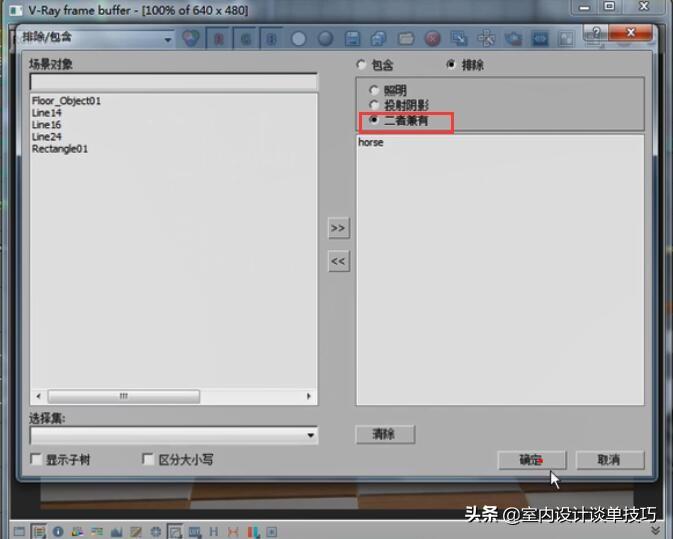Select Floor_Object01 in scene objects list
This screenshot has width=673, height=539.
66,101
